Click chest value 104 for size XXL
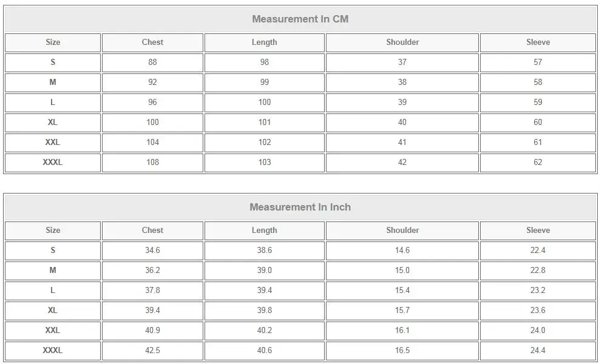 (x=152, y=143)
